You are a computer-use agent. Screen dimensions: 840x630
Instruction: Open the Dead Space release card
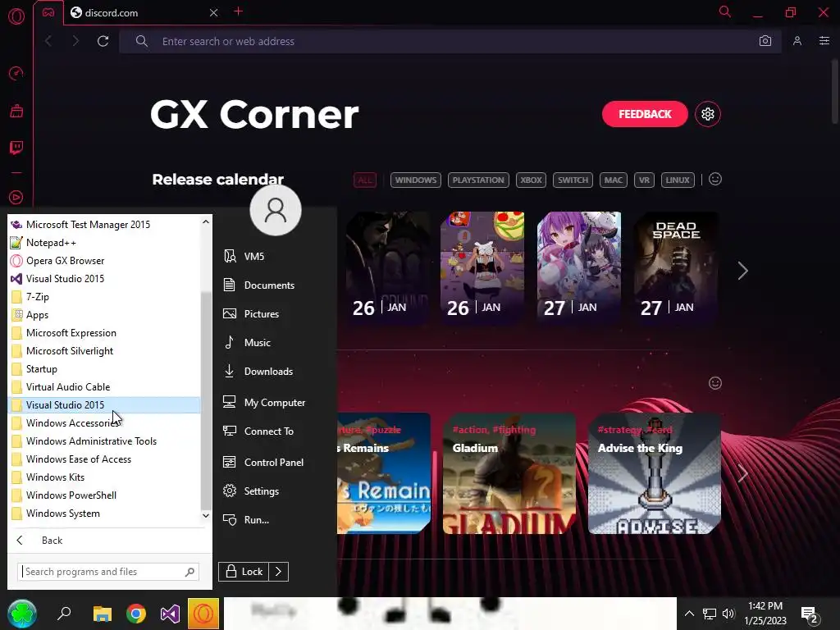pyautogui.click(x=676, y=267)
